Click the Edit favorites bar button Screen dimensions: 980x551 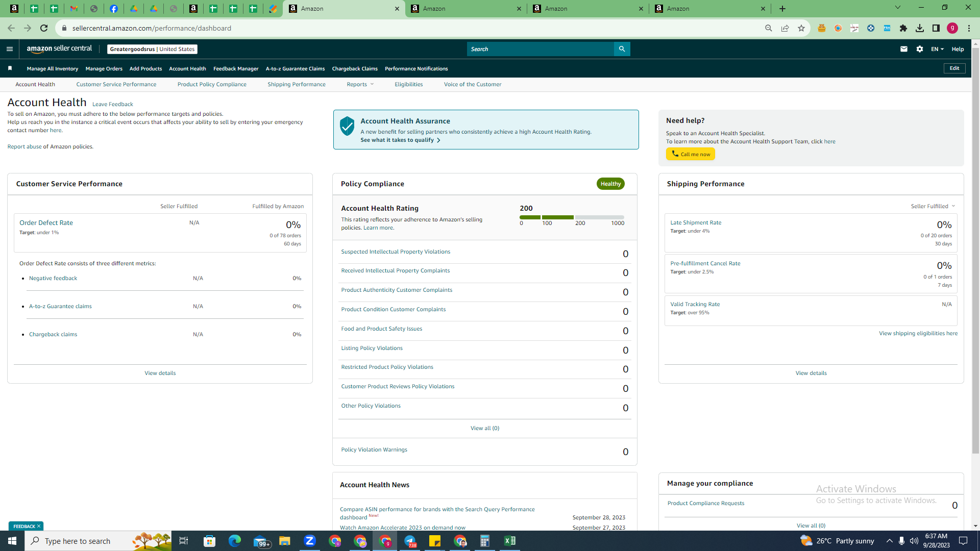pyautogui.click(x=954, y=68)
